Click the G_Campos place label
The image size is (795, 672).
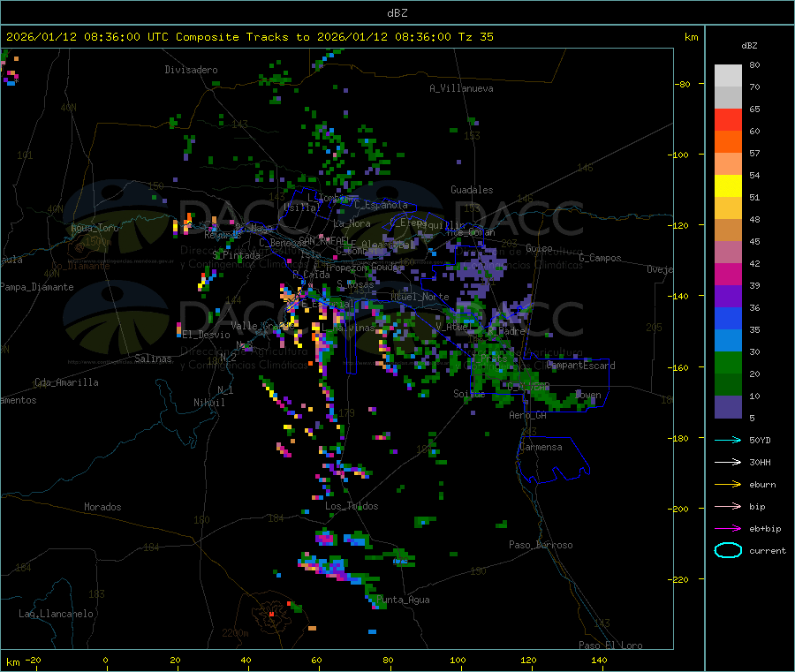(x=601, y=258)
